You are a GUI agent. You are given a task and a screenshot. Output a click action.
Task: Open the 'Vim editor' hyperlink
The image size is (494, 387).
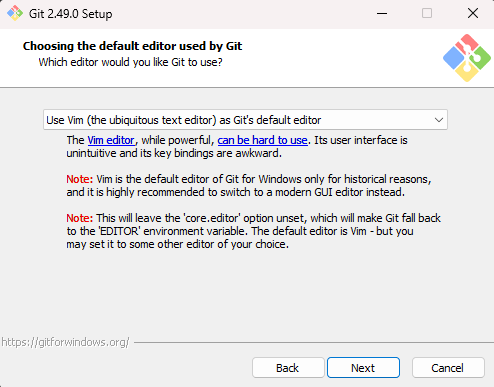click(111, 140)
